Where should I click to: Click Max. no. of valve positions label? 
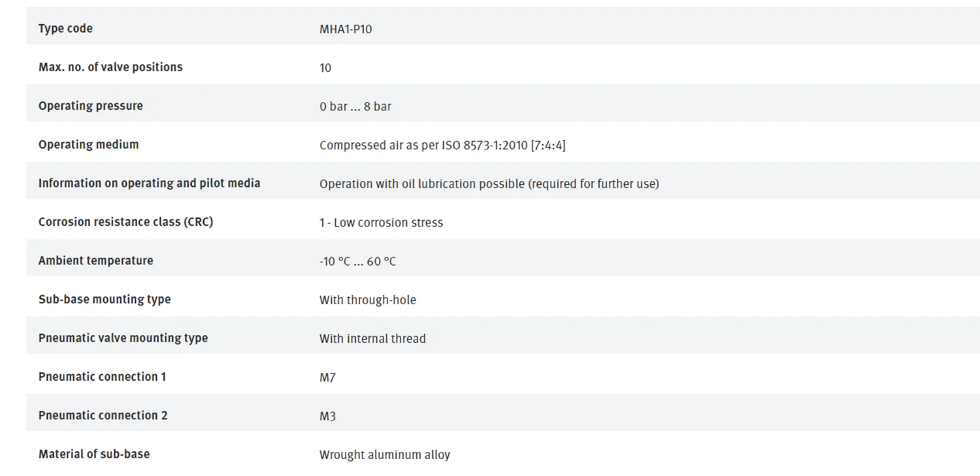click(x=110, y=67)
